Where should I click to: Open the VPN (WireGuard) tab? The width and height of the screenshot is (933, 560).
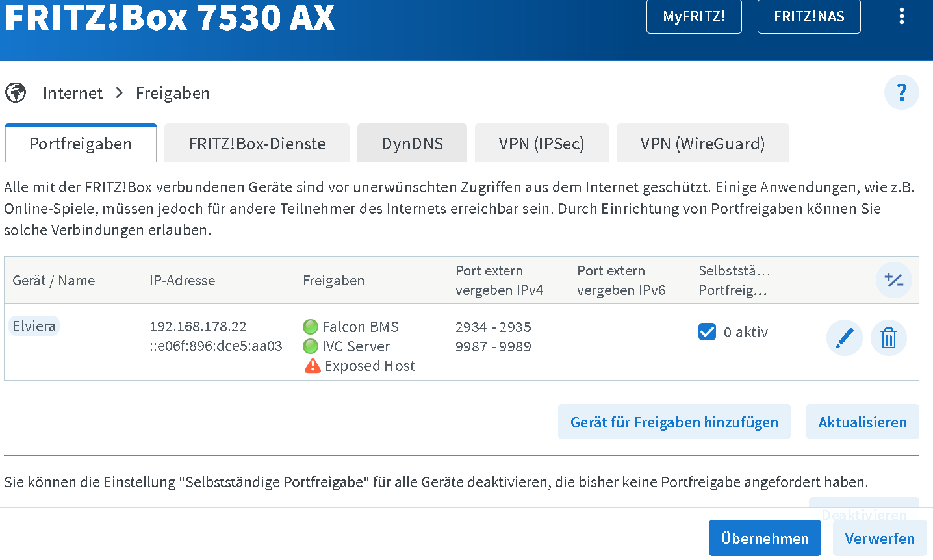pos(702,144)
